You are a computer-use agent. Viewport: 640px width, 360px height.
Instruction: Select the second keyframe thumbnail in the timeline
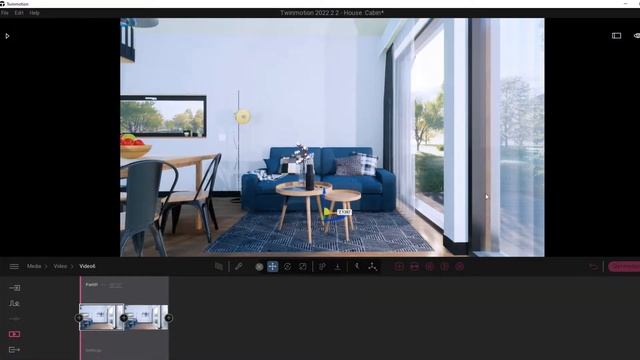tap(146, 317)
